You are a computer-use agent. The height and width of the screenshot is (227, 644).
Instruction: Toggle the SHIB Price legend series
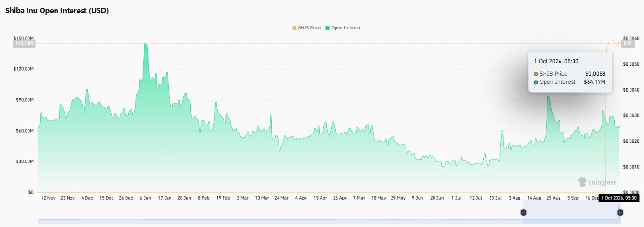click(x=306, y=28)
